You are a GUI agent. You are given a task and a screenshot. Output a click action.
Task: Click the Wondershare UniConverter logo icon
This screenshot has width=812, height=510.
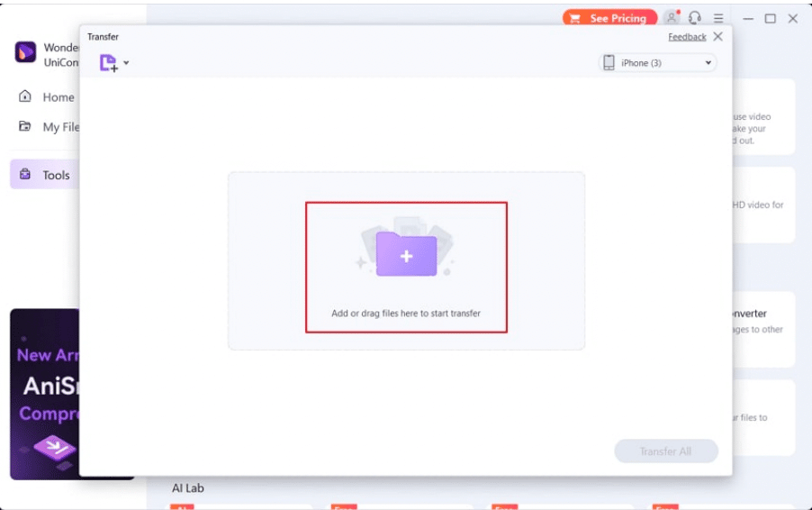tap(25, 52)
